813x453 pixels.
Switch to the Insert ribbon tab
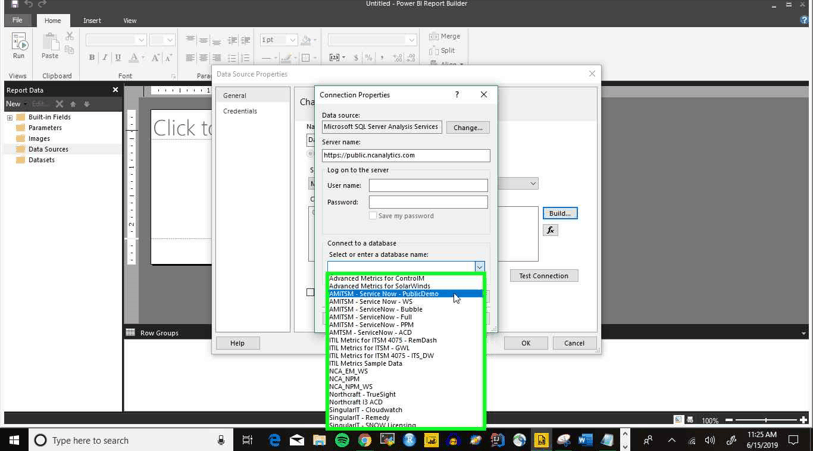click(x=92, y=21)
